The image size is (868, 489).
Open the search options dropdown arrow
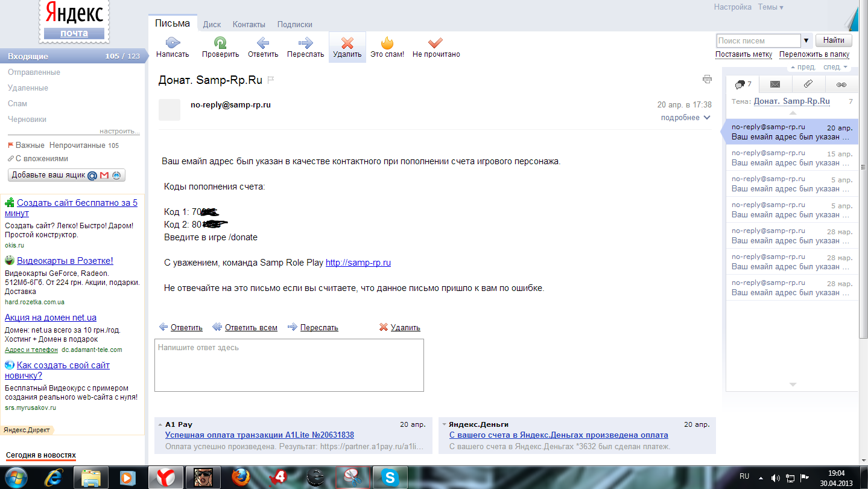[806, 40]
